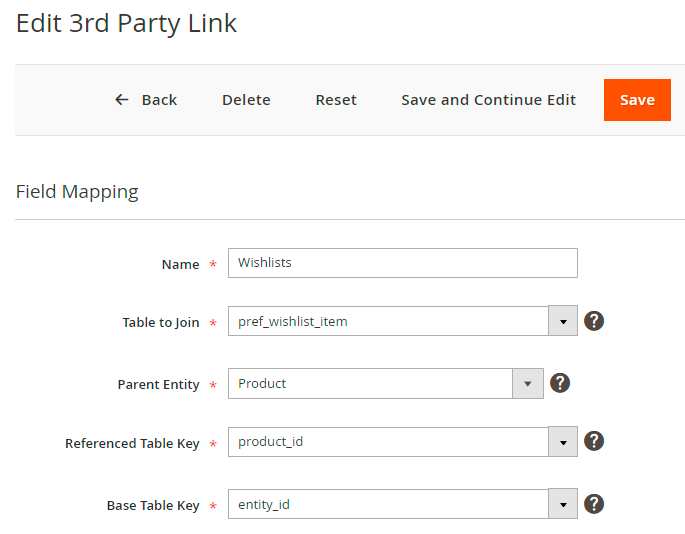This screenshot has width=685, height=534.
Task: Expand the Referenced Table Key dropdown arrow
Action: tap(563, 442)
